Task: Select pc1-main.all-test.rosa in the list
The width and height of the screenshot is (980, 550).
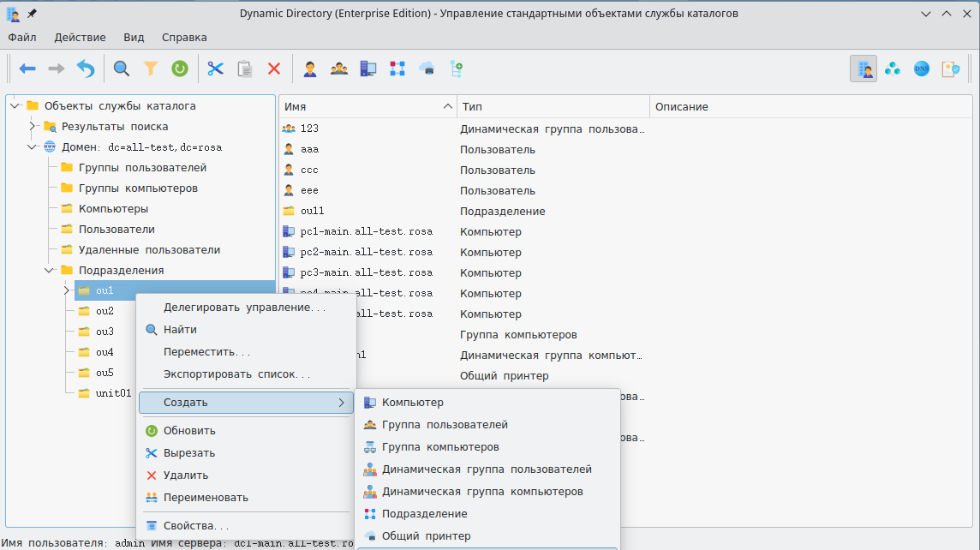Action: (366, 232)
